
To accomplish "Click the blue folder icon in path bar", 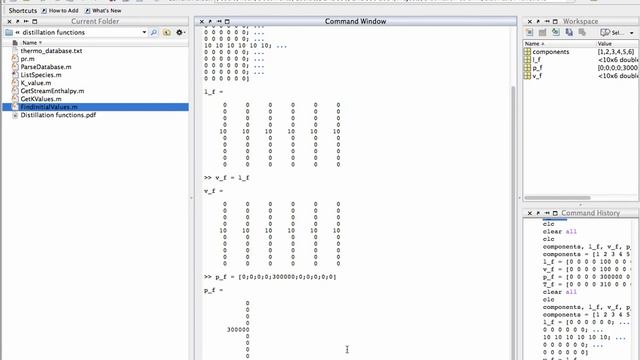I will pyautogui.click(x=9, y=32).
